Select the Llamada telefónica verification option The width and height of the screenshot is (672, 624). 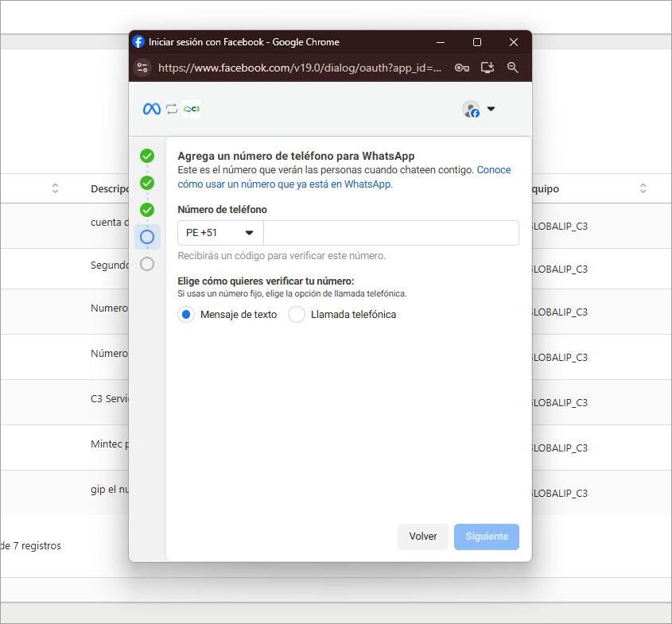tap(296, 315)
